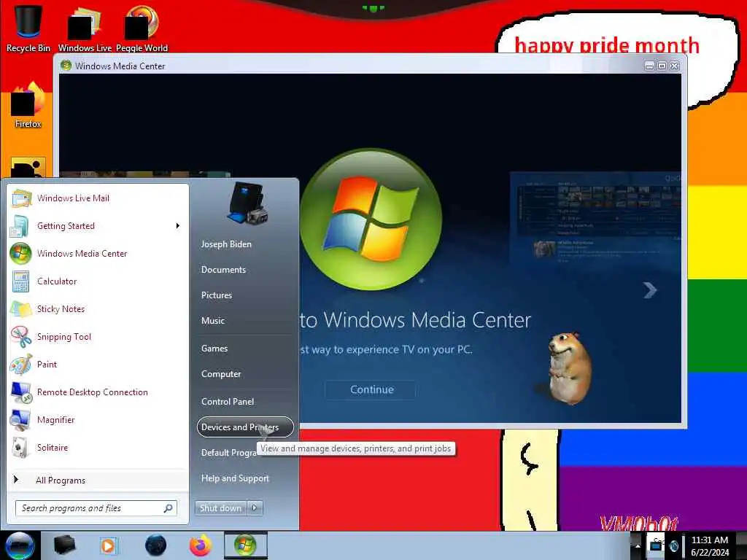The height and width of the screenshot is (560, 747).
Task: Open the Windows Live desktop shortcut
Action: [x=85, y=28]
